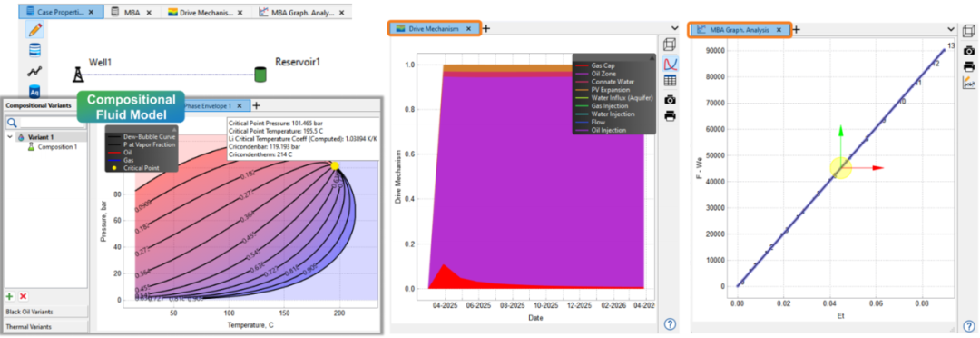This screenshot has width=980, height=338.
Task: Toggle 3D cube view in Drive Mechanism panel
Action: pyautogui.click(x=670, y=45)
